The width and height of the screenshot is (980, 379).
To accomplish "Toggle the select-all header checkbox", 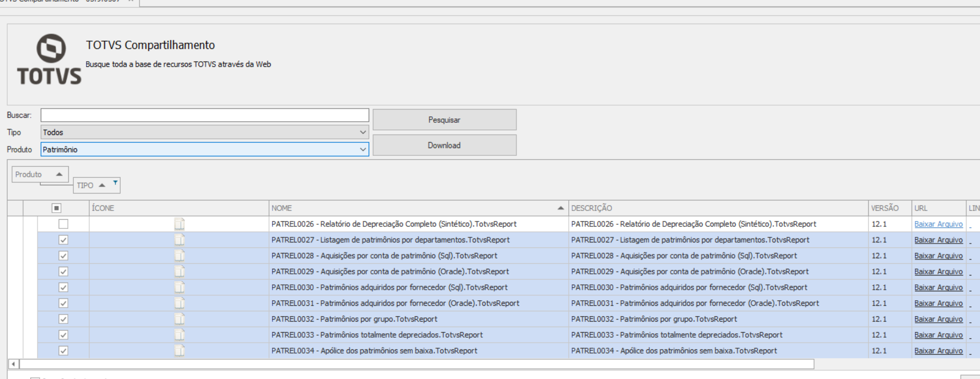I will tap(56, 208).
